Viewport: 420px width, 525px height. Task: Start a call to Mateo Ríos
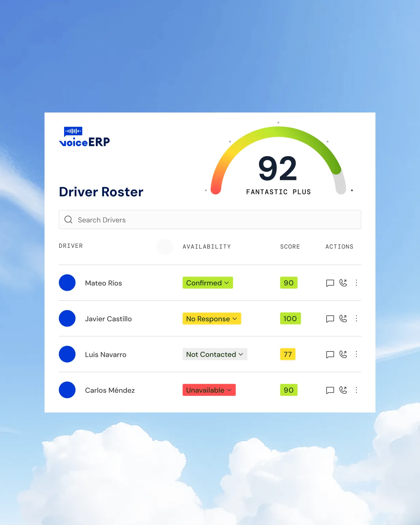(x=343, y=283)
